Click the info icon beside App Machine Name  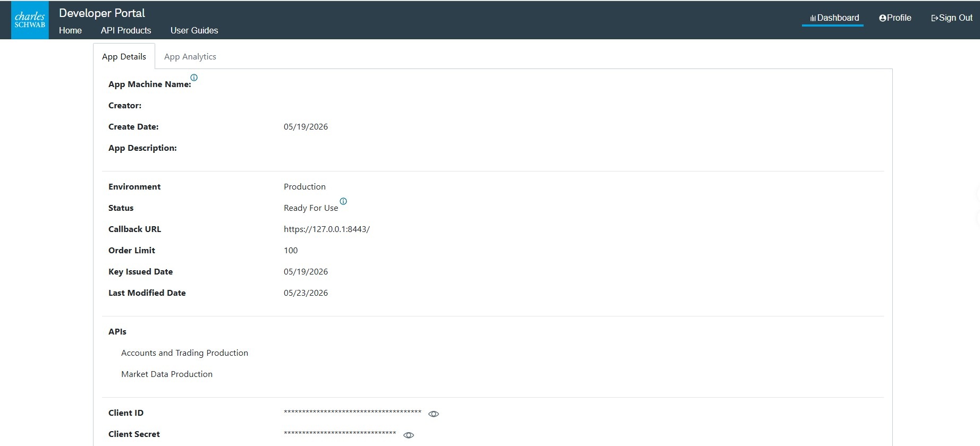(x=194, y=78)
